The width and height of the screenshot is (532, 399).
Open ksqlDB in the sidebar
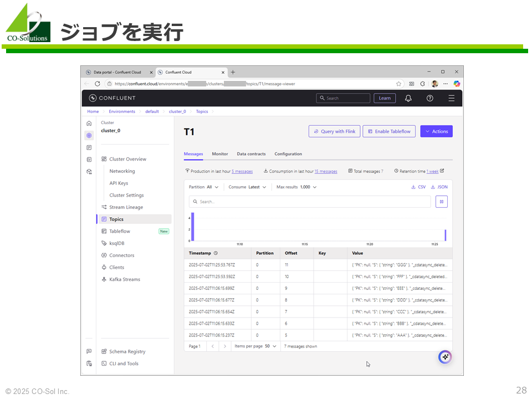pyautogui.click(x=113, y=243)
